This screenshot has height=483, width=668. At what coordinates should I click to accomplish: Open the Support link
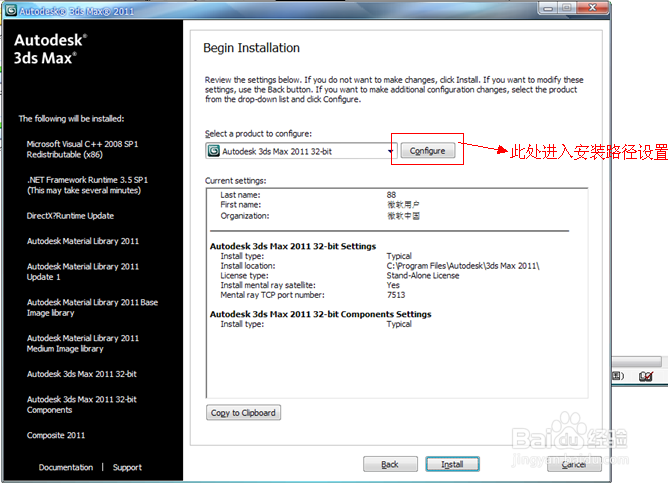tap(127, 467)
